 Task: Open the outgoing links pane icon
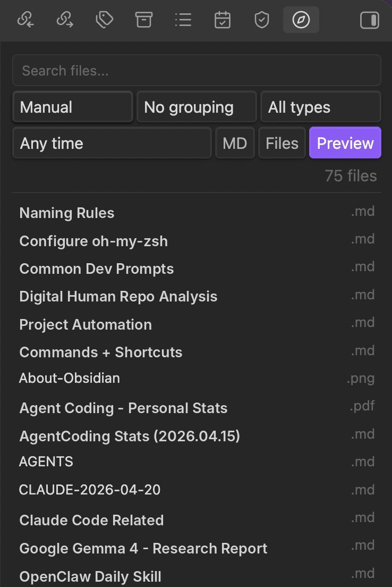[65, 20]
